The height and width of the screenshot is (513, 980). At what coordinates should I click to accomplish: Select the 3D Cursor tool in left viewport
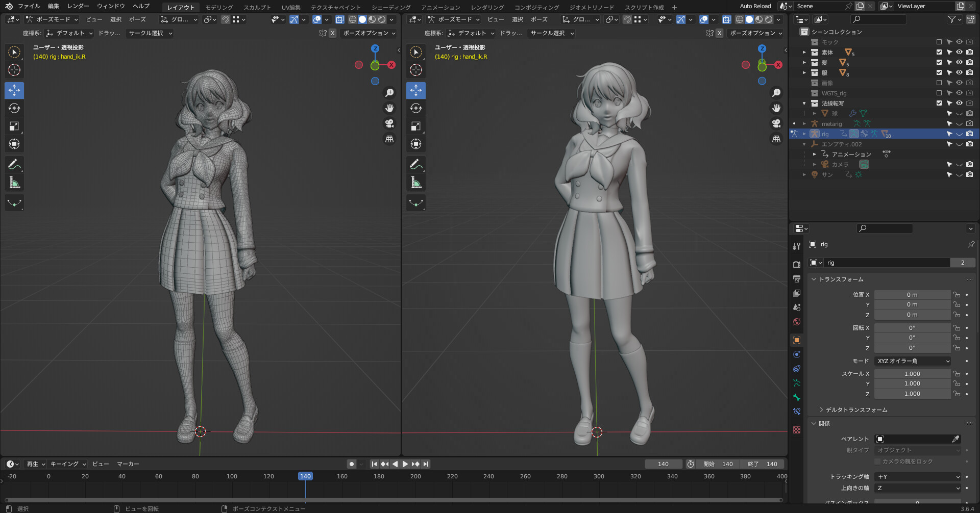point(14,70)
